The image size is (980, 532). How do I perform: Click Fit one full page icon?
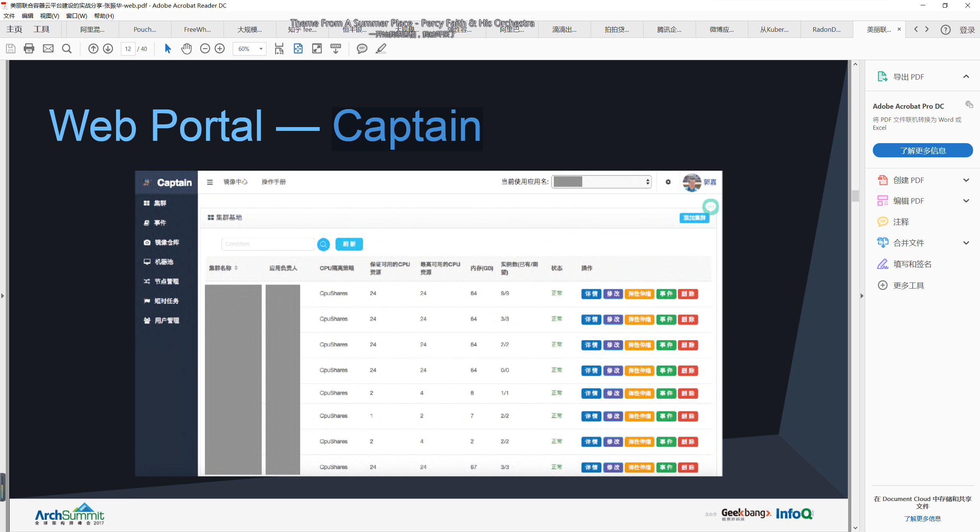298,49
